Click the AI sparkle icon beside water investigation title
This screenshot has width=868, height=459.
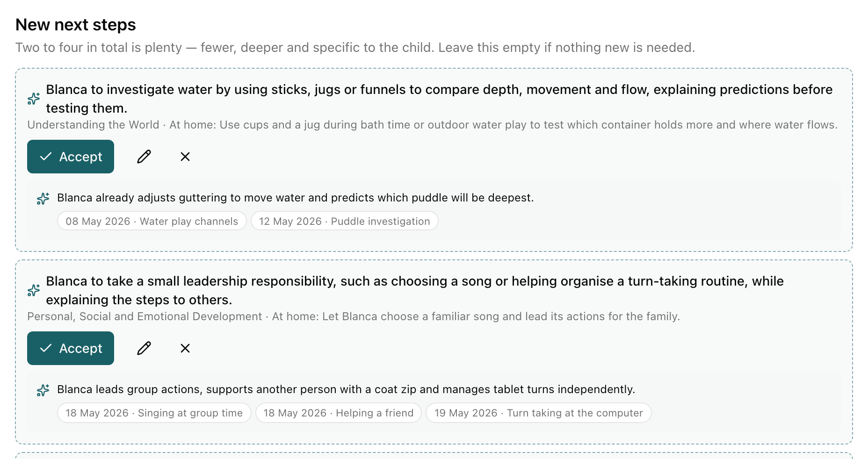point(34,99)
